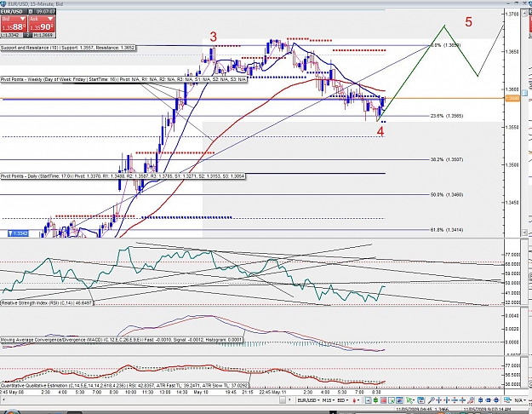Click the first blue horizontal-arrows icon with red bar
532x414 pixels.
439,400
